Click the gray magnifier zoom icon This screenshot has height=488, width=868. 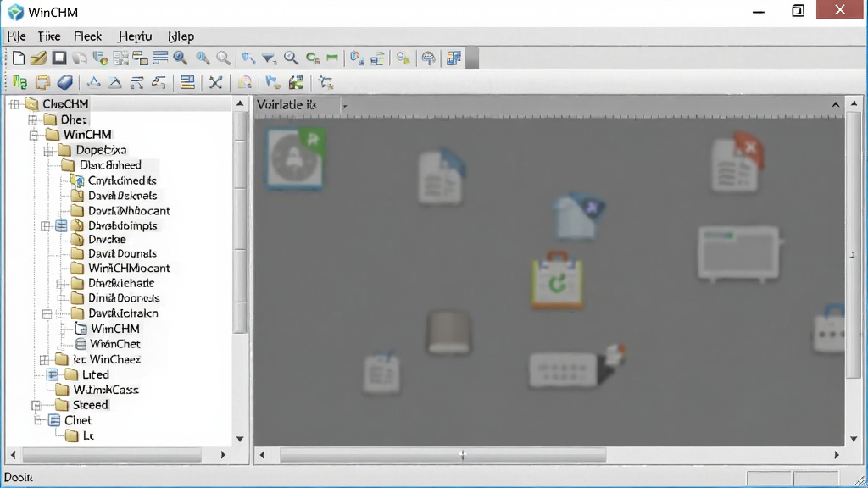coord(223,58)
